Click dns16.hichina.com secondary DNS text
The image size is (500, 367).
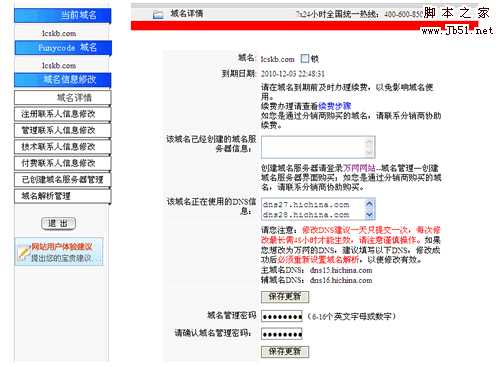(341, 280)
